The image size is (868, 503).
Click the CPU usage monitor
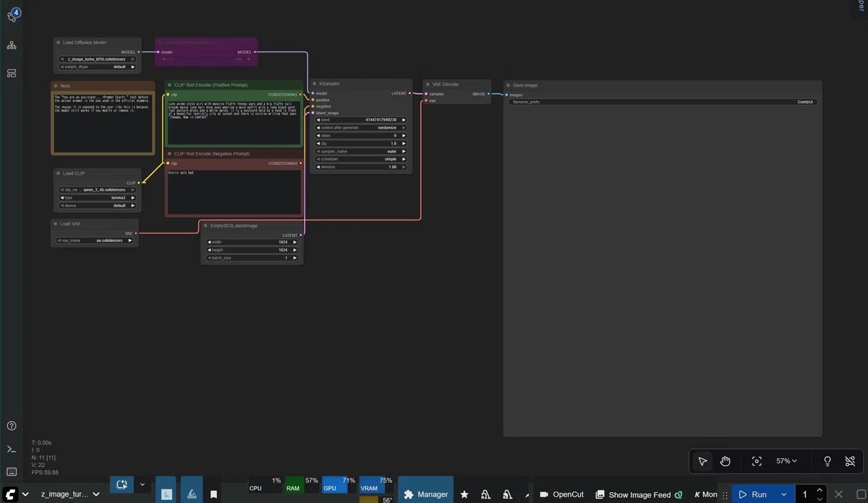tap(265, 484)
